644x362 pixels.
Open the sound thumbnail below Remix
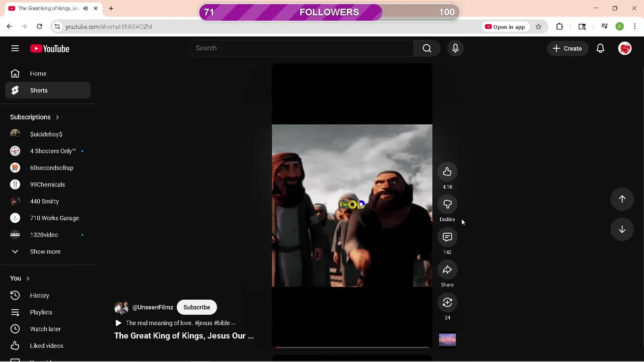coord(447,340)
